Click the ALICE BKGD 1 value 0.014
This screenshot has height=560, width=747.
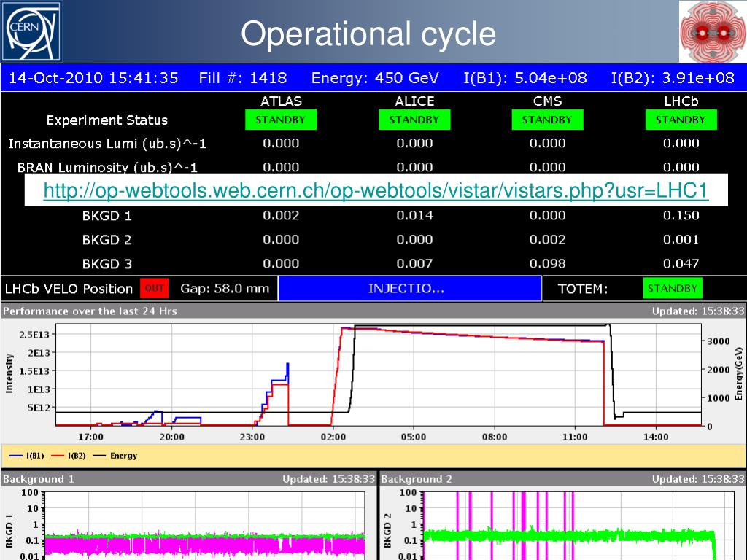point(414,215)
